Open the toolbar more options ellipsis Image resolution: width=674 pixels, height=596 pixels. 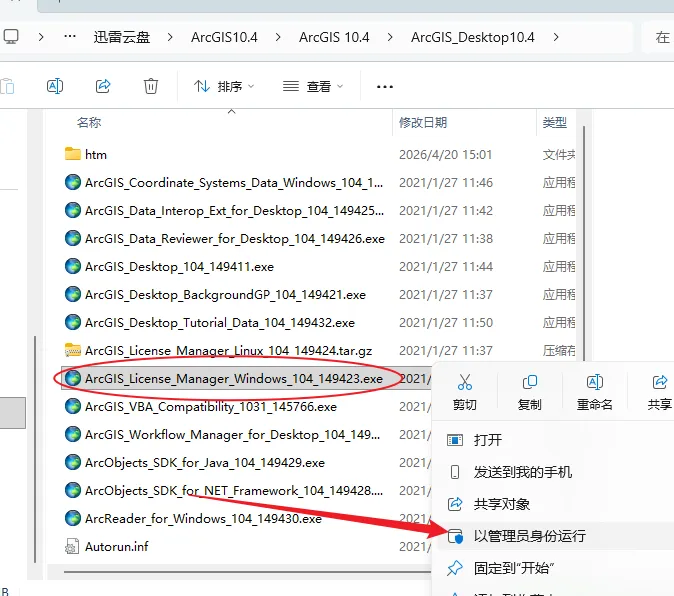pos(384,87)
